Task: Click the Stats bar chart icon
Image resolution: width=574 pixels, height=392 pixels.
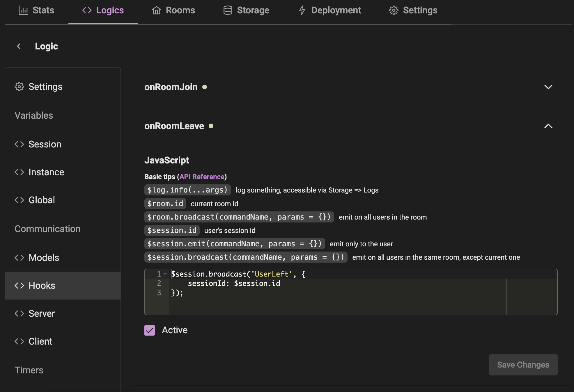Action: [23, 10]
